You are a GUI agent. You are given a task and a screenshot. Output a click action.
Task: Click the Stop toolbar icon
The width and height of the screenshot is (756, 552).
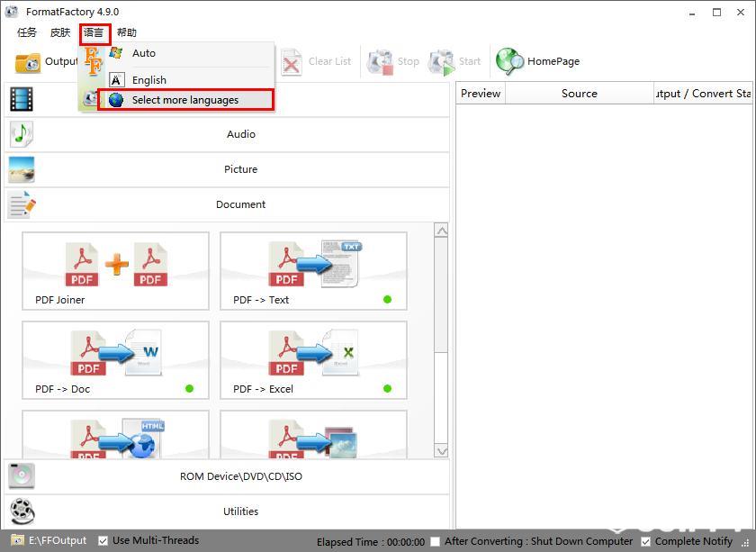(380, 62)
